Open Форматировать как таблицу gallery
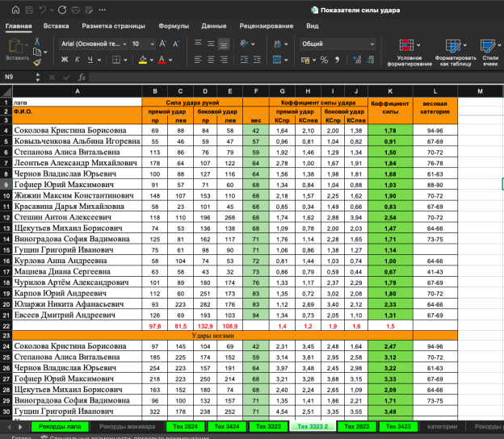The image size is (504, 439). coord(456,52)
